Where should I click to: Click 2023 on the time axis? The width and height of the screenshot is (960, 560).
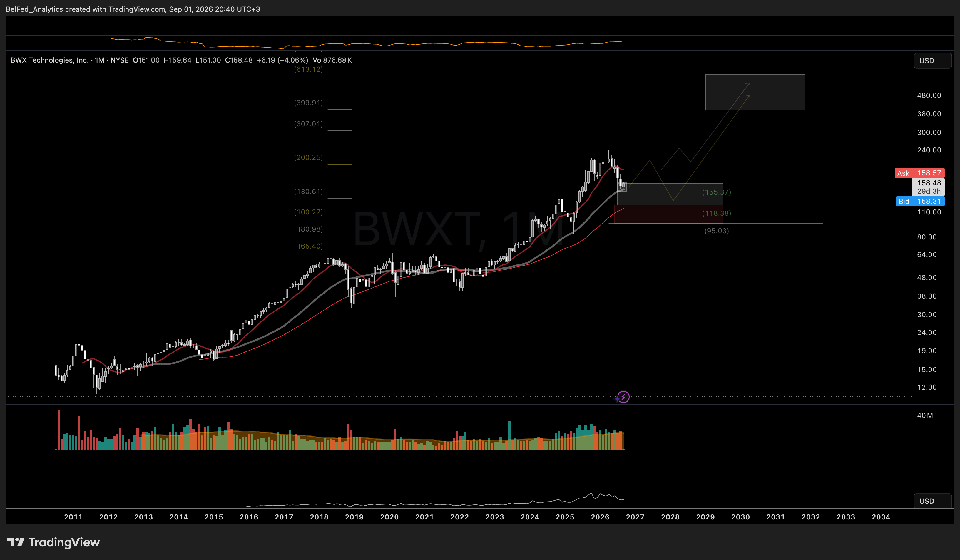click(x=494, y=517)
